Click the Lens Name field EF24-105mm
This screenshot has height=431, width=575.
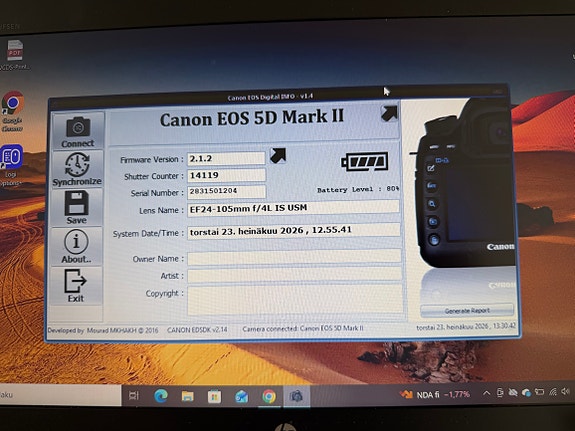click(x=293, y=208)
